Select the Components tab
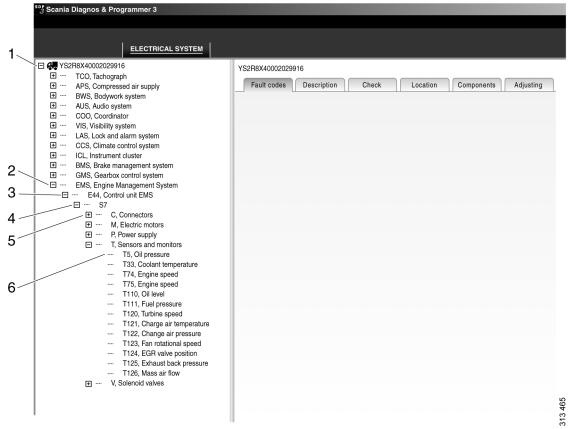This screenshot has width=568, height=429. (x=476, y=85)
